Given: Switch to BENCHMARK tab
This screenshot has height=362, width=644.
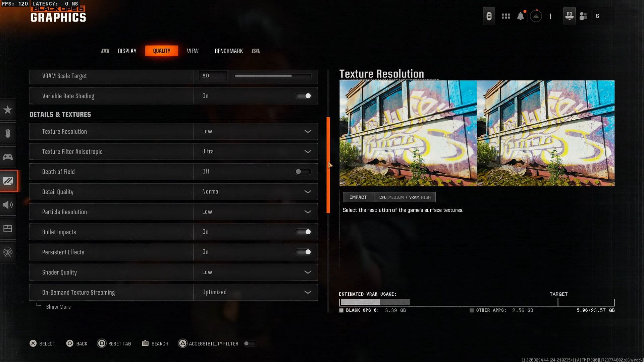Looking at the screenshot, I should tap(229, 50).
